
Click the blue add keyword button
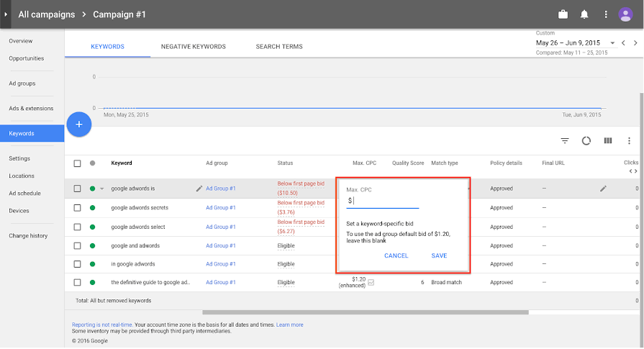coord(79,124)
